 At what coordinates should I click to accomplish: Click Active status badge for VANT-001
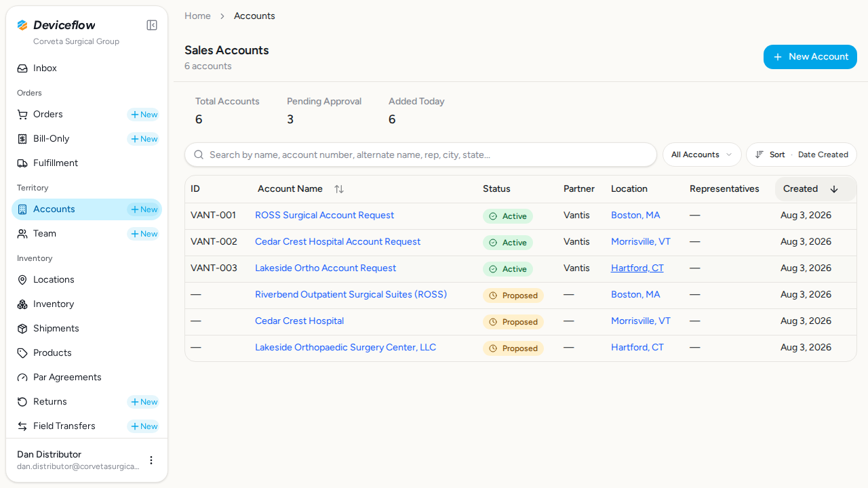point(508,216)
